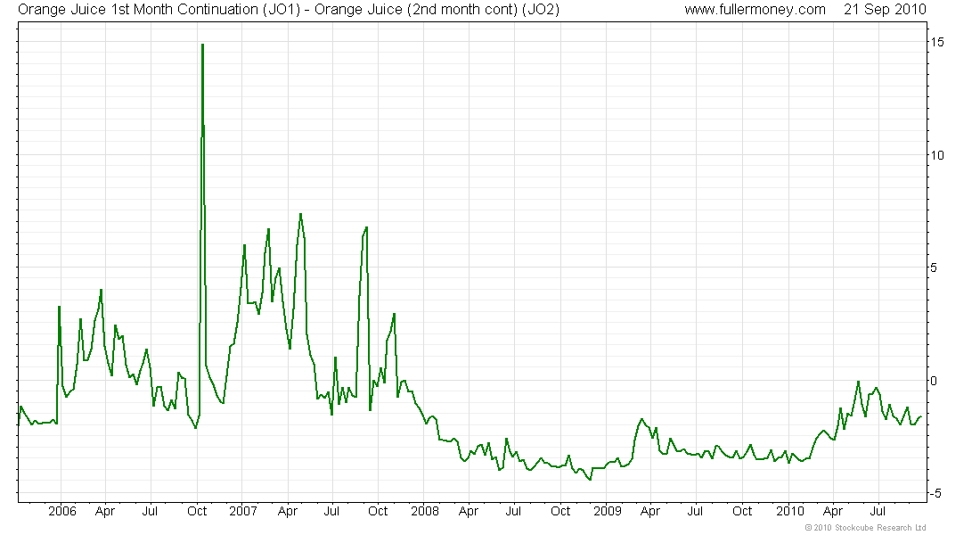Click the October 2006 spike peak near 15

202,45
